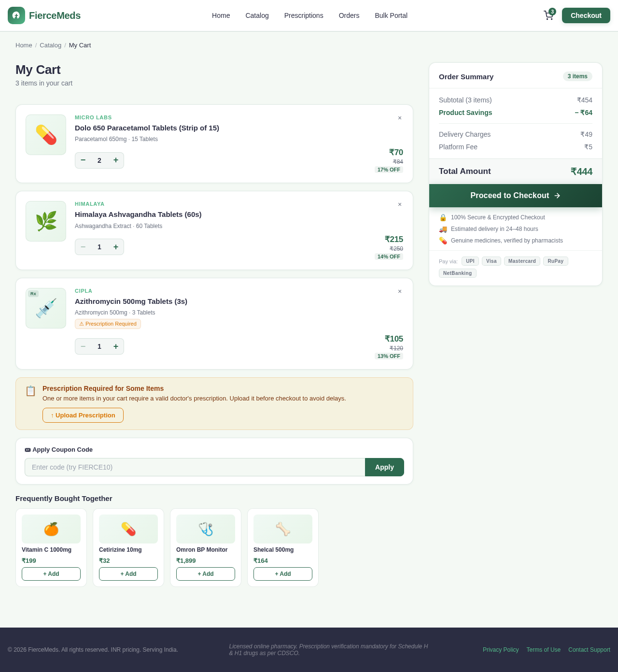Viewport: 618px width, 672px height.
Task: Type a code in the coupon field
Action: [x=193, y=467]
